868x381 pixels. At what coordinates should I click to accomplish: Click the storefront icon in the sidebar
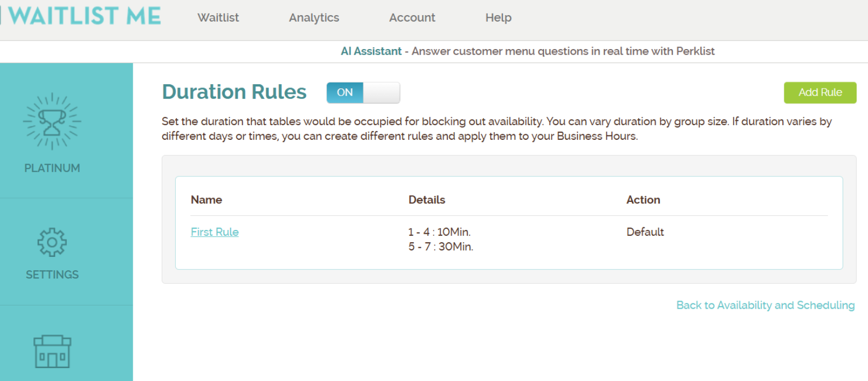(51, 352)
